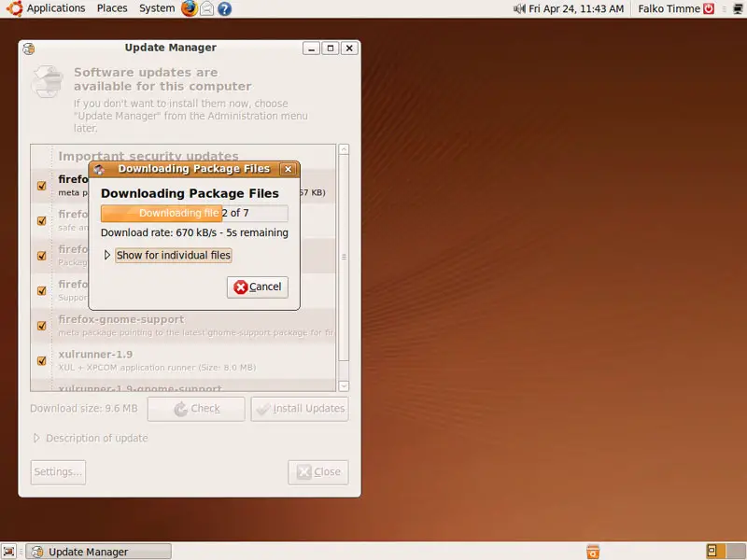747x560 pixels.
Task: Click the 'Important security updates' heading
Action: point(148,156)
